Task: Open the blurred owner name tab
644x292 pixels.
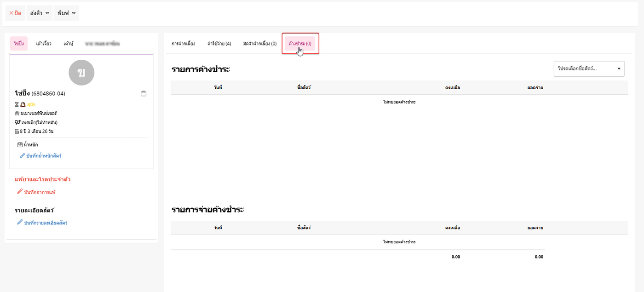Action: tap(102, 43)
